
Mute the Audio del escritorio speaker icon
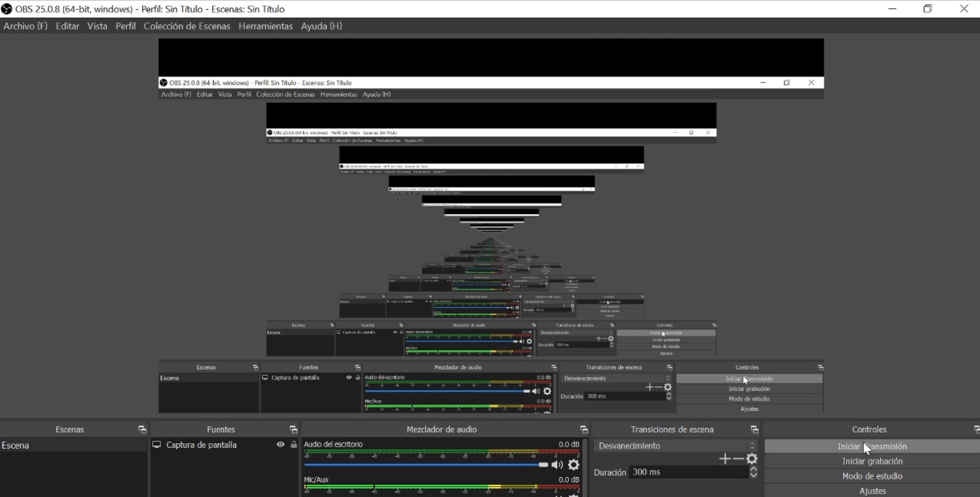[x=557, y=465]
